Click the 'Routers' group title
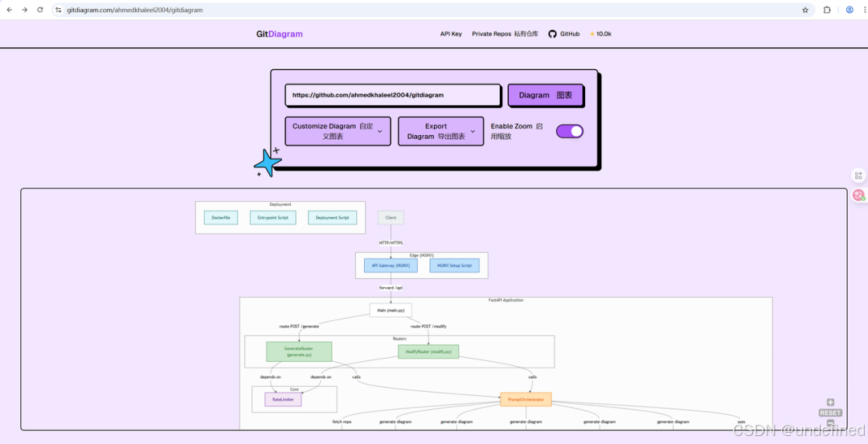 [399, 338]
